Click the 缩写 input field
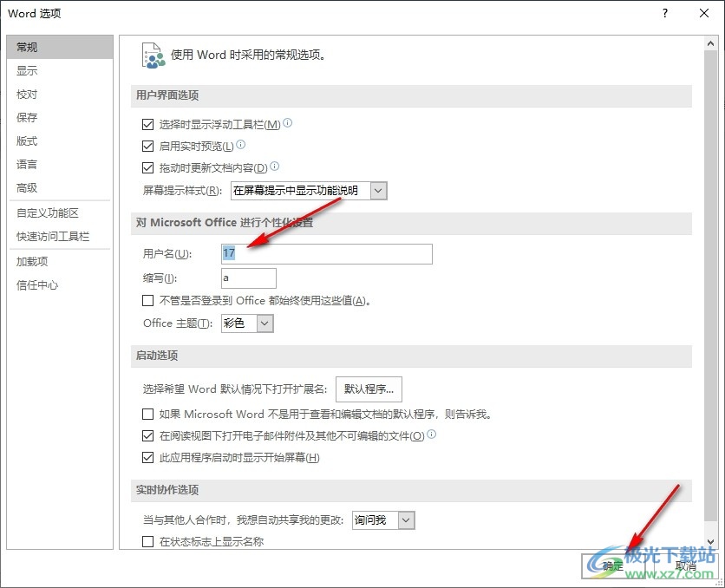 (249, 278)
